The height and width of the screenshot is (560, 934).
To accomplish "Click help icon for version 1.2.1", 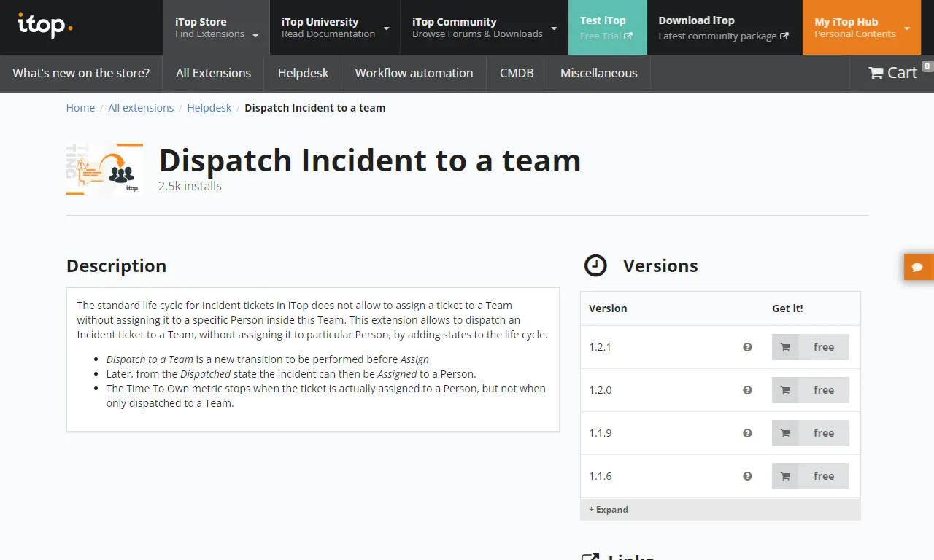I will click(747, 347).
